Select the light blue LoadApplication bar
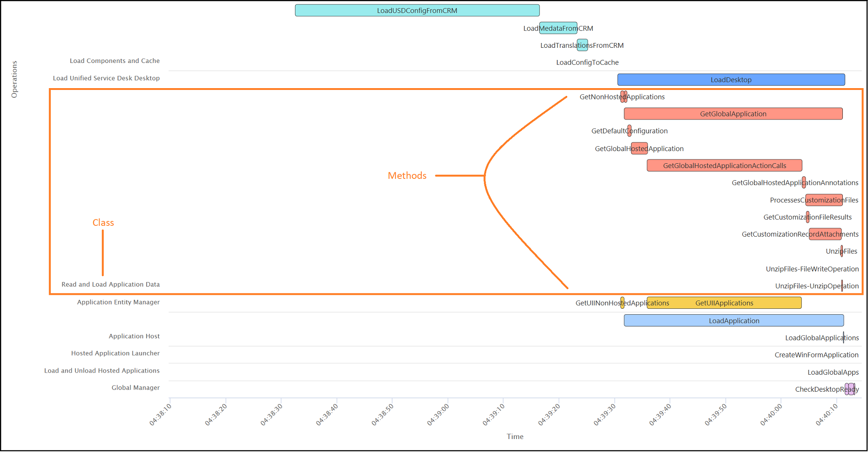Image resolution: width=868 pixels, height=452 pixels. (x=734, y=320)
